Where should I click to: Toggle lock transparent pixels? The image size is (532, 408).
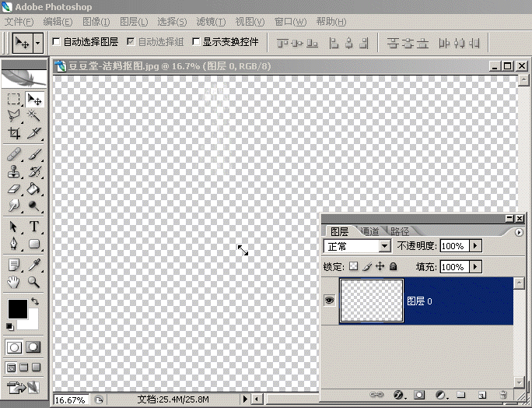tap(354, 266)
